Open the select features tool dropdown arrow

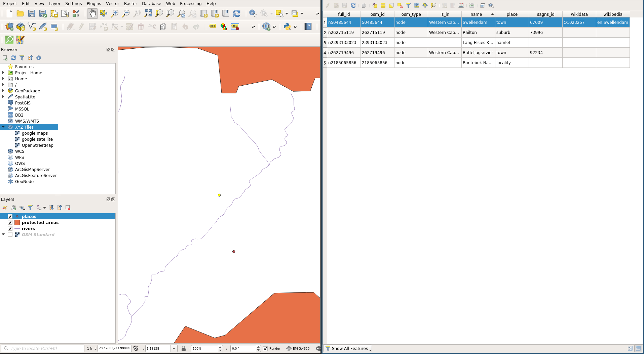point(287,14)
